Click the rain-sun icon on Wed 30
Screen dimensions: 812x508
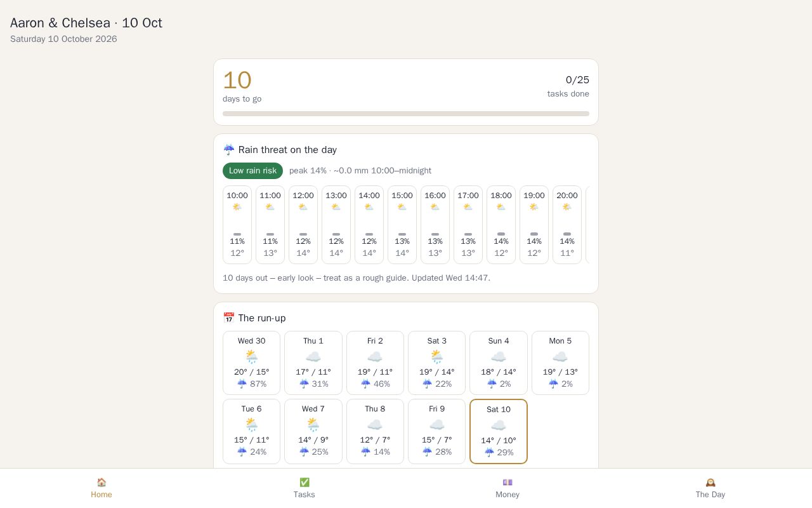click(x=252, y=357)
